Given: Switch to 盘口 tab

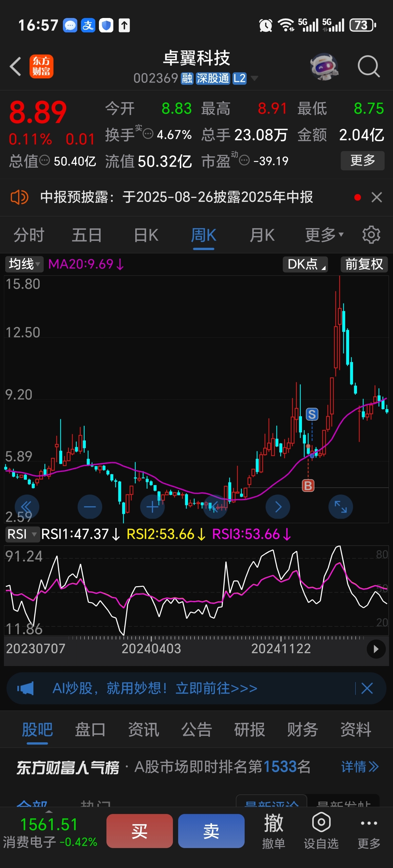Looking at the screenshot, I should click(90, 730).
